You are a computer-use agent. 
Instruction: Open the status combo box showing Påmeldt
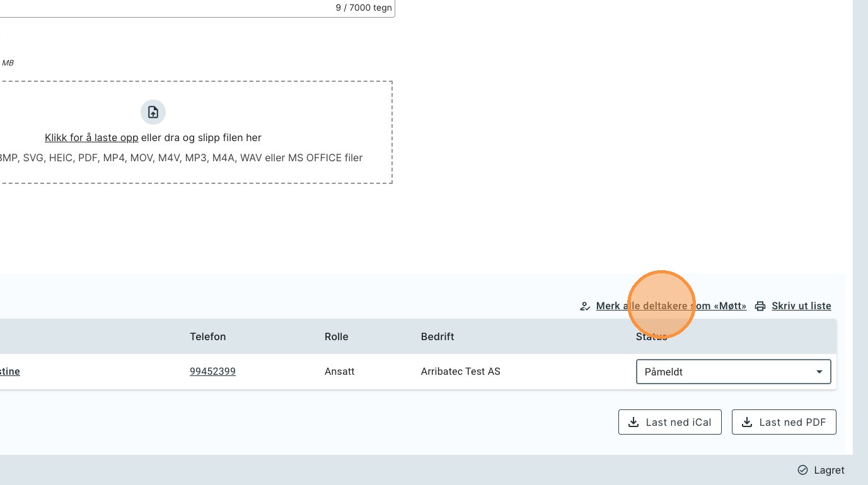click(x=725, y=372)
